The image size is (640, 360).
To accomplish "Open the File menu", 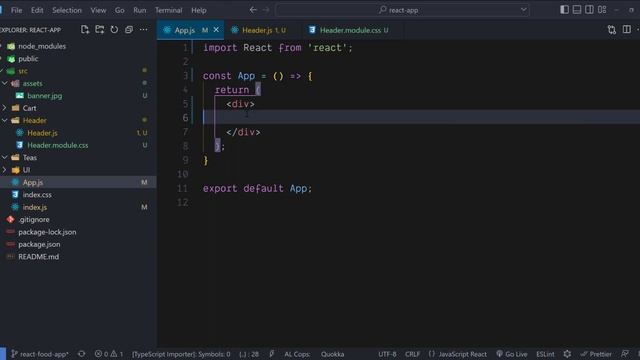I will click(16, 10).
